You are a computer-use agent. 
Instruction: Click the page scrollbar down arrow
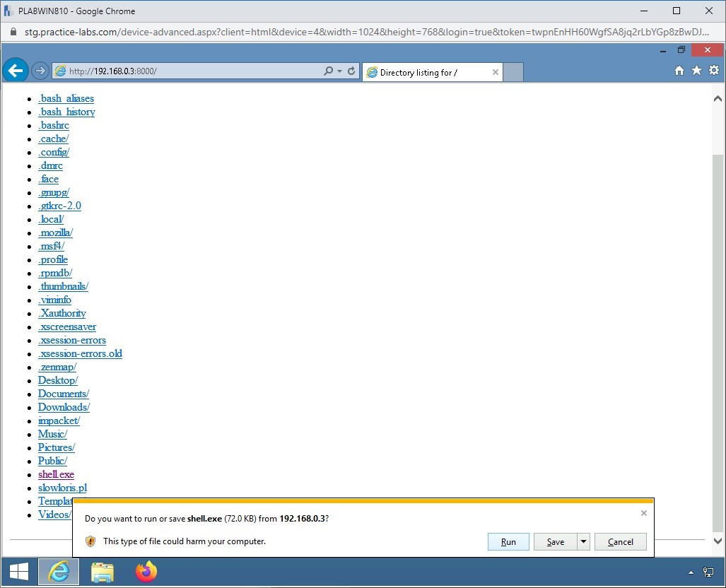coord(718,541)
